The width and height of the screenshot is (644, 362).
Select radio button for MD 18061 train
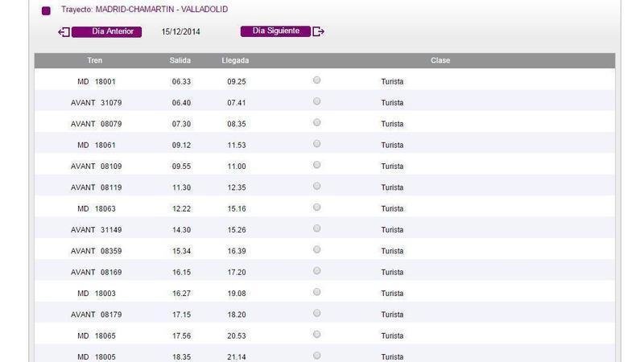coord(316,144)
